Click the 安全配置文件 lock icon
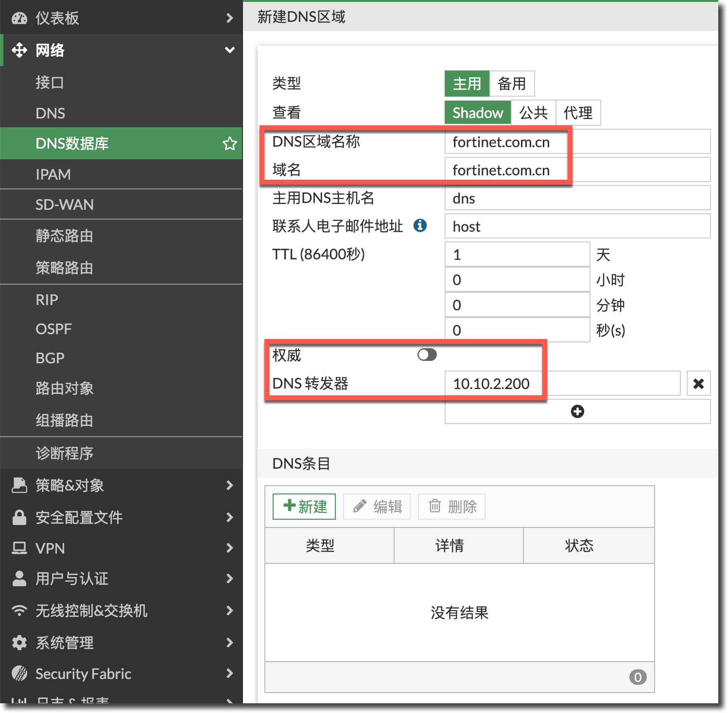 19,517
